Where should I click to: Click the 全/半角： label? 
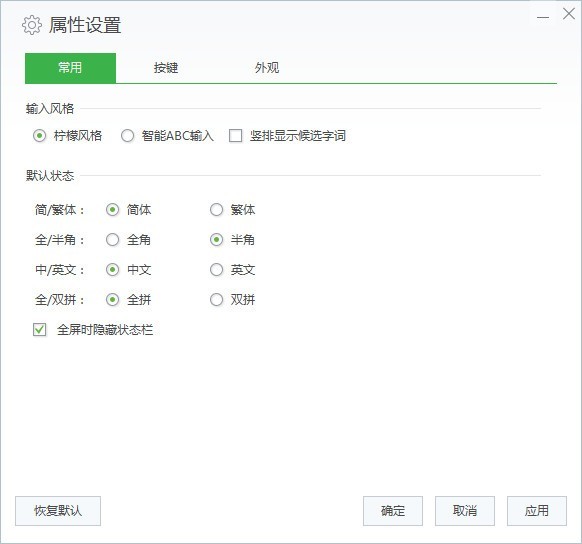click(x=60, y=240)
